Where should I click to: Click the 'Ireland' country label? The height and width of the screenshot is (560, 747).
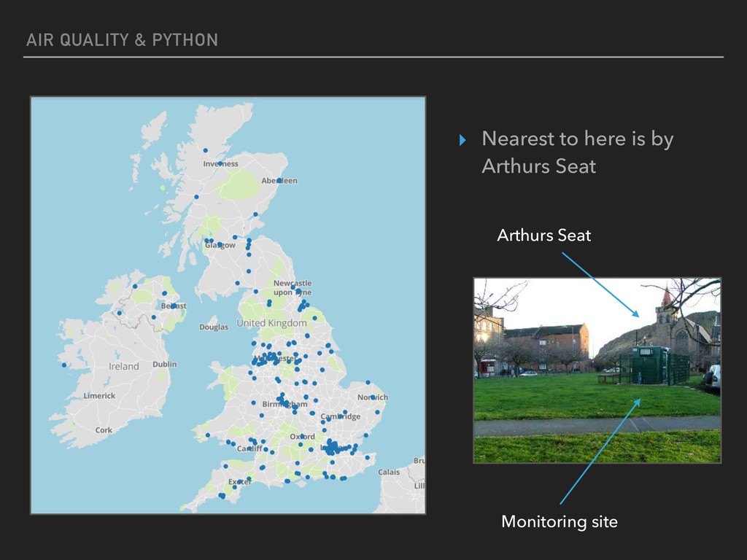pyautogui.click(x=124, y=366)
